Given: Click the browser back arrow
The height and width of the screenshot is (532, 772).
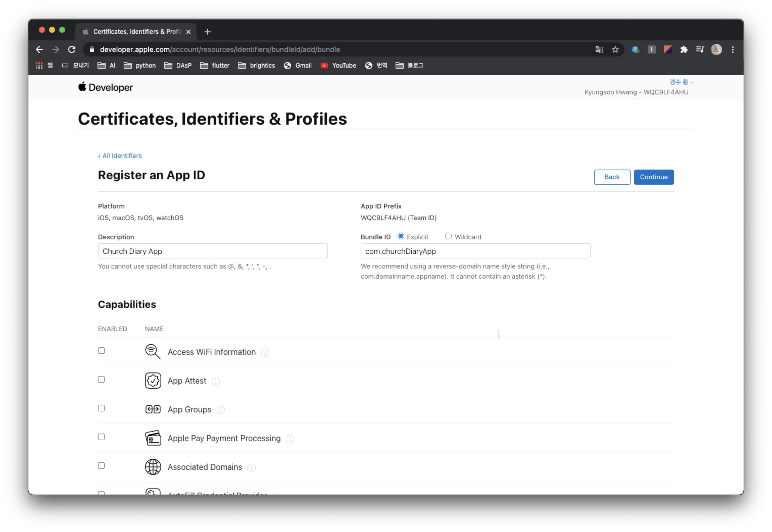Looking at the screenshot, I should (x=39, y=50).
